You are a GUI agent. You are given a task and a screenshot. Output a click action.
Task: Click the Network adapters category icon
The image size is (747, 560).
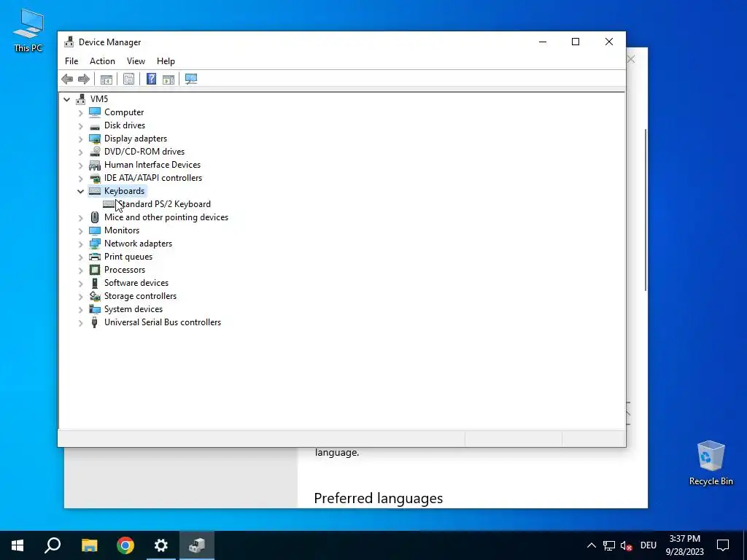95,244
